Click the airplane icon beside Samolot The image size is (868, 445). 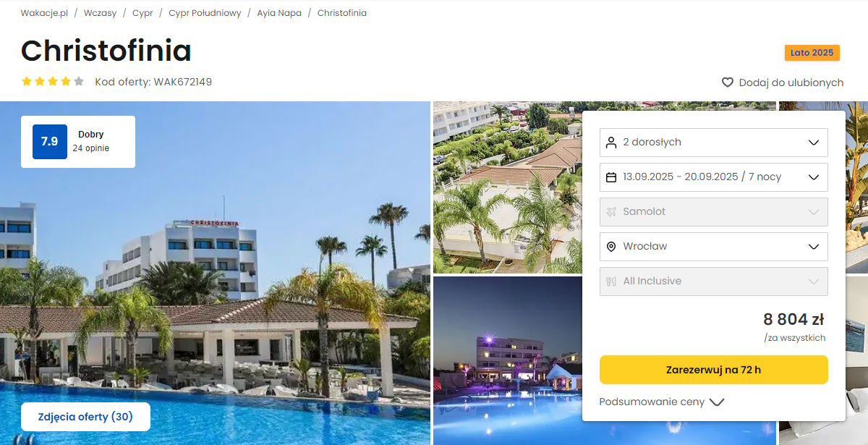[x=611, y=212]
